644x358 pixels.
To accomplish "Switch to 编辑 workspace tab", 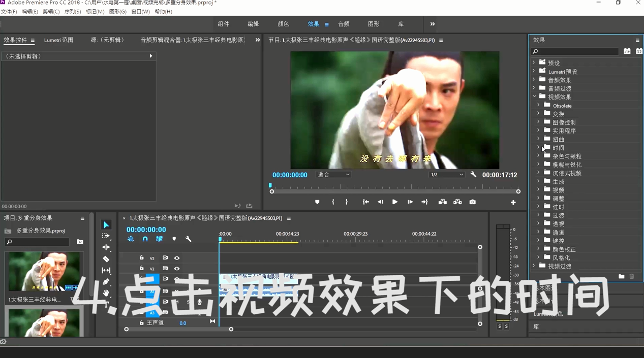I will coord(253,24).
